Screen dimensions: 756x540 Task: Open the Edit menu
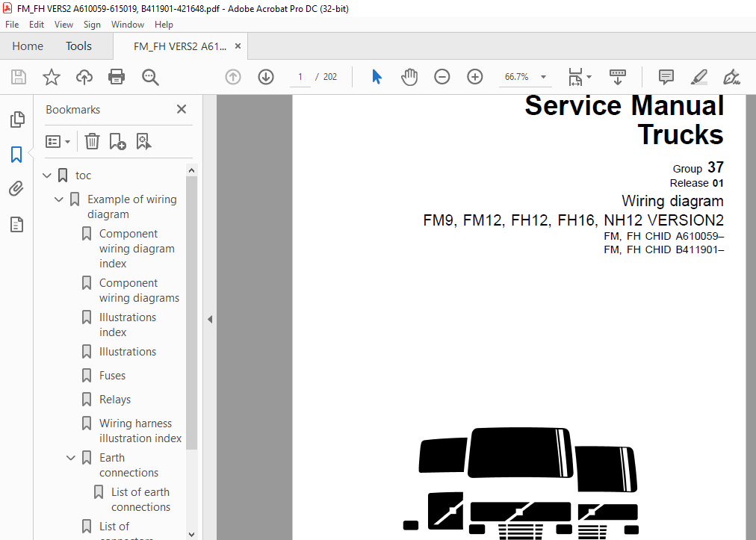coord(36,25)
